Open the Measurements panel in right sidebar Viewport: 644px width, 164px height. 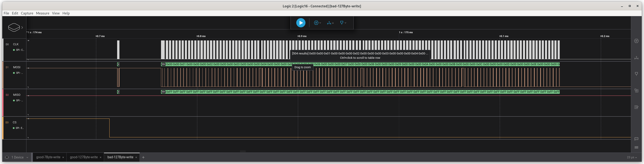pos(636,58)
